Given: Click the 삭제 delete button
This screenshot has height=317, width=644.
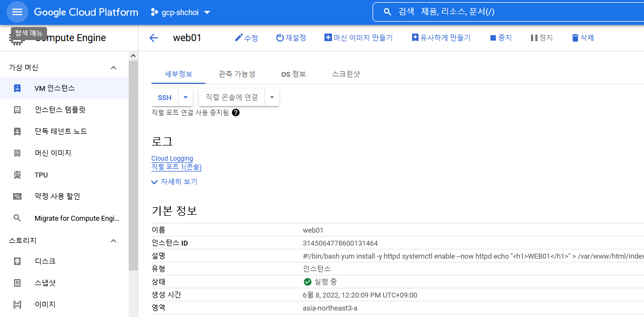Looking at the screenshot, I should (583, 38).
